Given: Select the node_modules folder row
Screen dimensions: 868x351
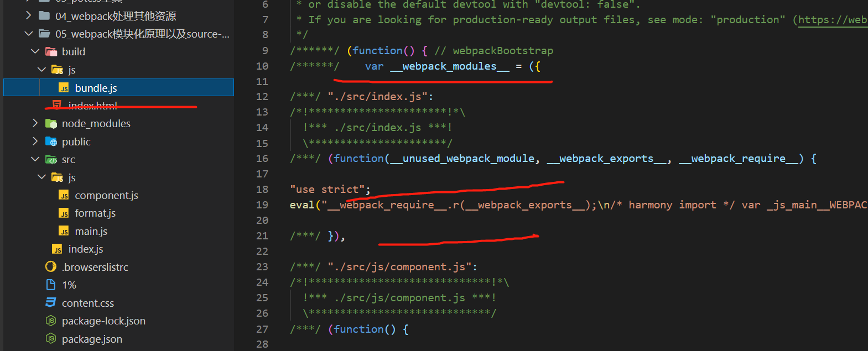Looking at the screenshot, I should pyautogui.click(x=118, y=123).
